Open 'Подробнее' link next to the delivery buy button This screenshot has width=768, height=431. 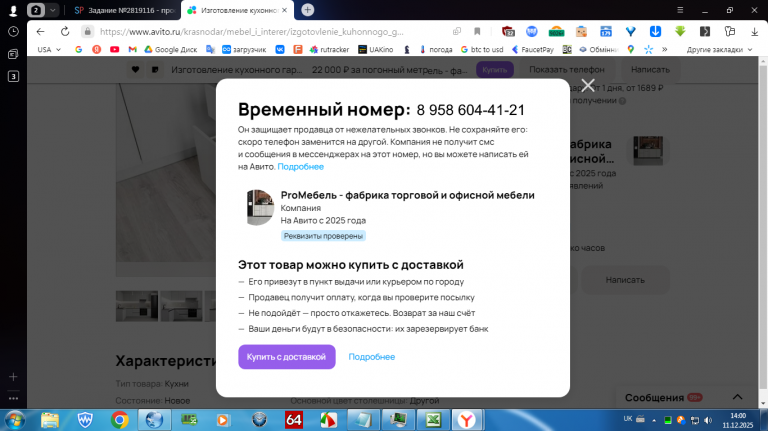(x=371, y=357)
